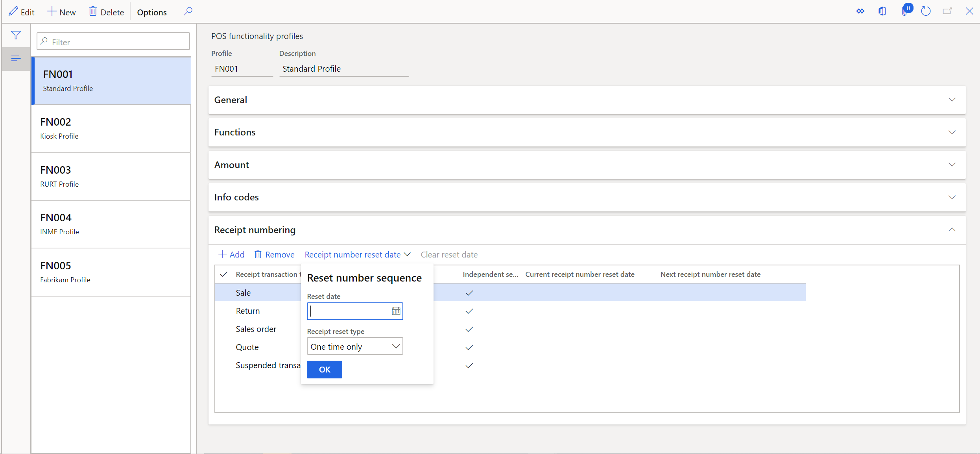The height and width of the screenshot is (454, 980).
Task: Click the calendar icon in Reset date field
Action: pos(396,311)
